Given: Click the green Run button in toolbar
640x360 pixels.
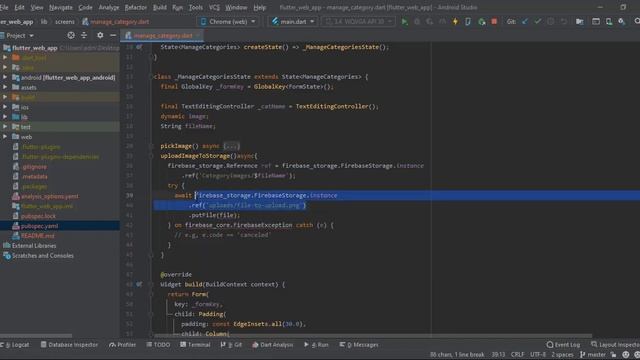Looking at the screenshot, I should pos(404,22).
